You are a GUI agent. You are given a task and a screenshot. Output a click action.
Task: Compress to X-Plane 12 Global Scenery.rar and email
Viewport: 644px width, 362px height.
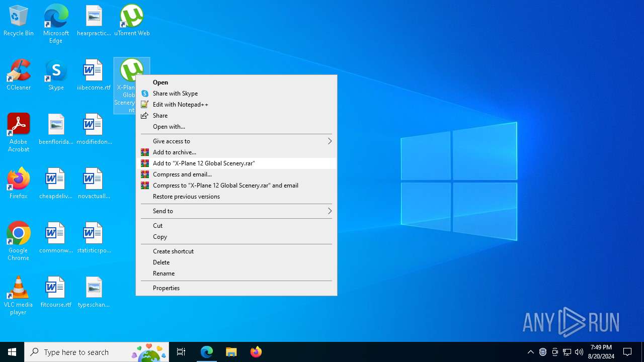(x=236, y=186)
